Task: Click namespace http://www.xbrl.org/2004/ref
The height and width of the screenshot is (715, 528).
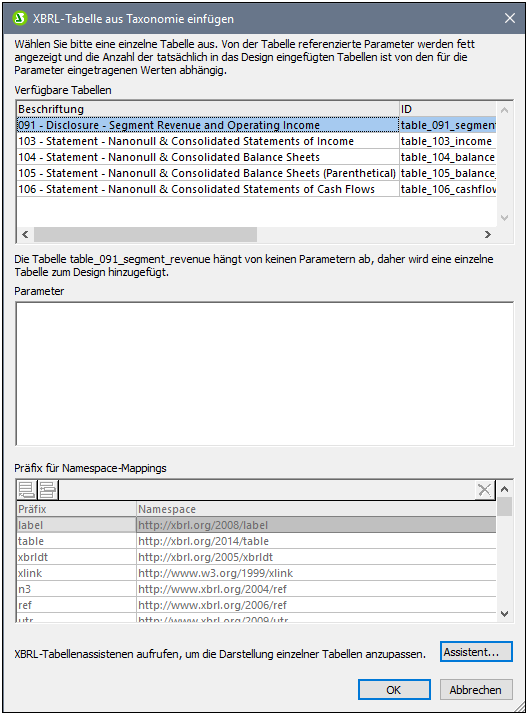Action: 316,589
